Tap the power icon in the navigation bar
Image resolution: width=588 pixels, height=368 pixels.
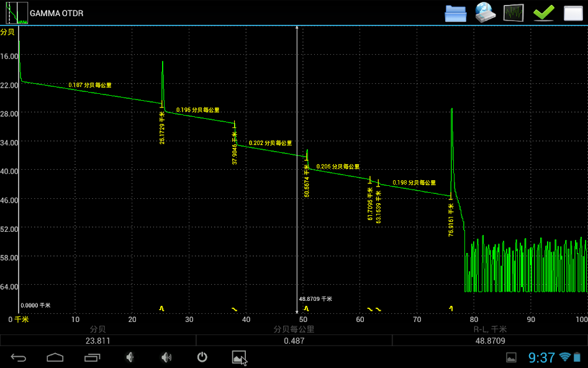[202, 357]
